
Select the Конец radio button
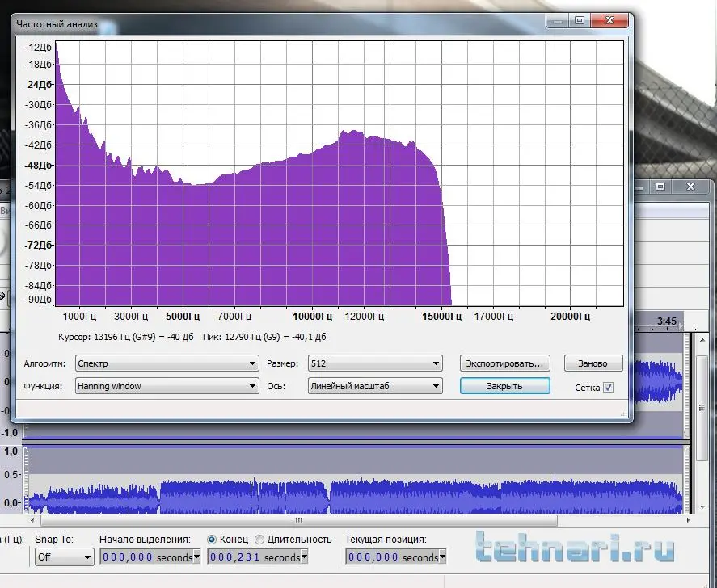point(212,540)
